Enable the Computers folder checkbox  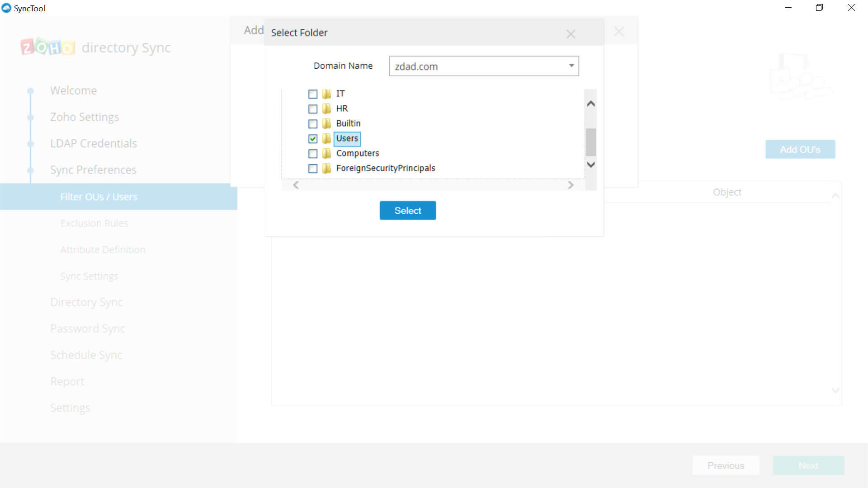(x=313, y=154)
